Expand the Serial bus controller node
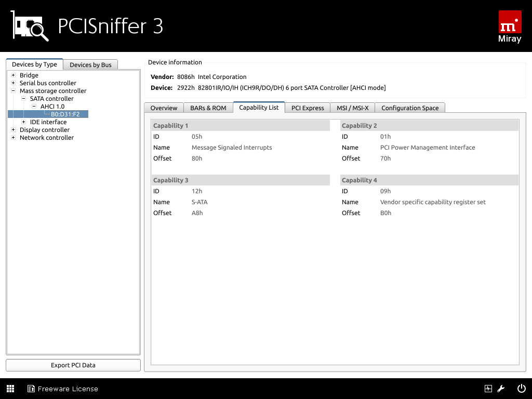Screen dimensions: 532x399 tap(13, 83)
